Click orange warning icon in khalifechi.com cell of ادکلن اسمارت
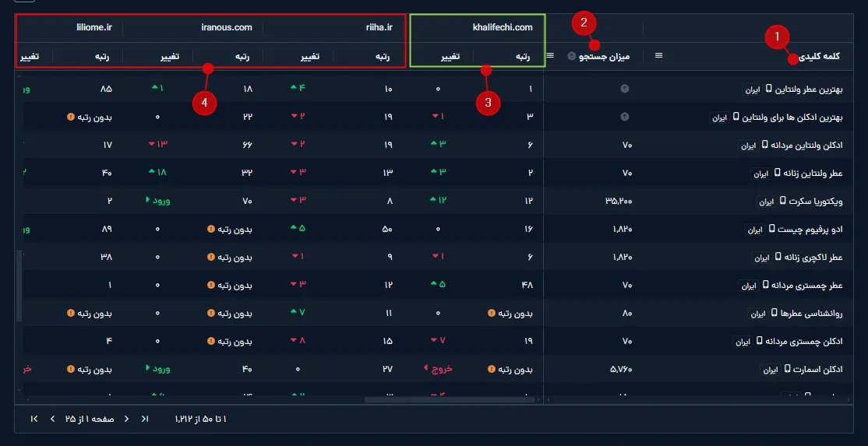The width and height of the screenshot is (868, 446). coord(491,369)
